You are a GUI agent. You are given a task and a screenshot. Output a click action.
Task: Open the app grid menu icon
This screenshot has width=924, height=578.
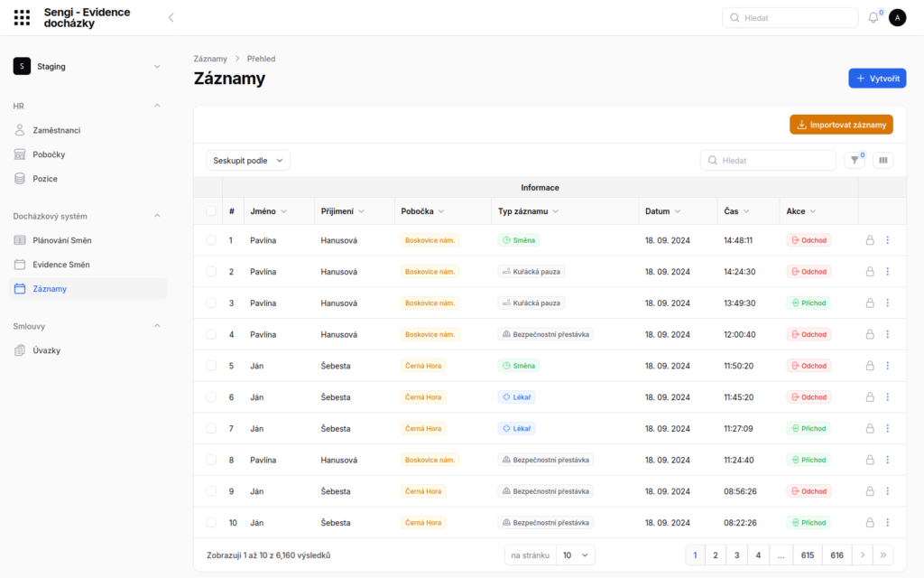22,17
